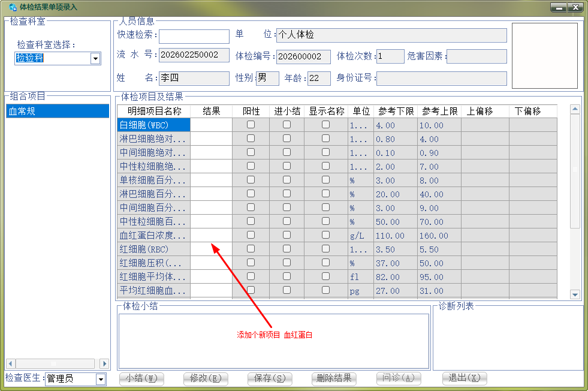Image resolution: width=588 pixels, height=391 pixels.
Task: Toggle 进小结 checkbox for 血红蛋白浓度 row
Action: coord(287,235)
